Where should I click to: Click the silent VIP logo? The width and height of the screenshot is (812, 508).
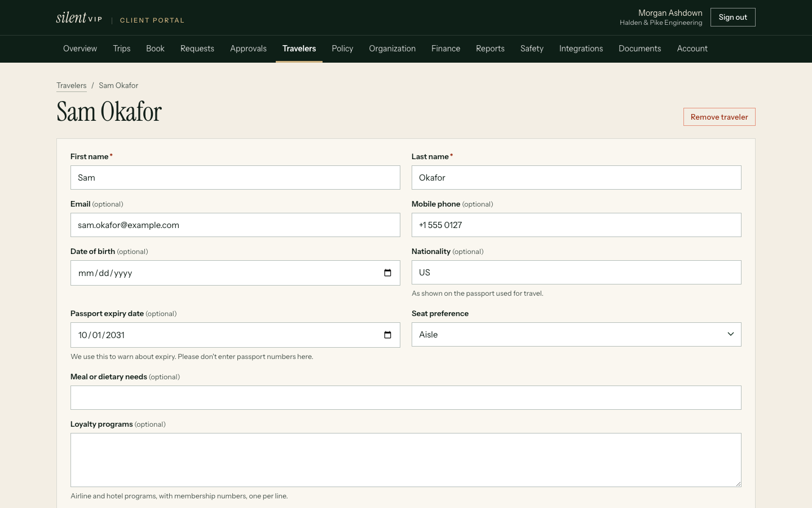(79, 18)
